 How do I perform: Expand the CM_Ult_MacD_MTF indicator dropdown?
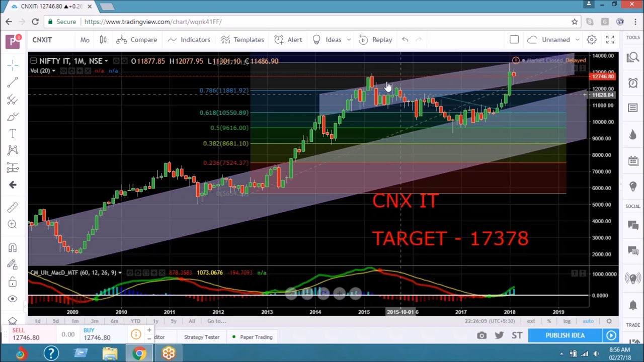tap(119, 273)
